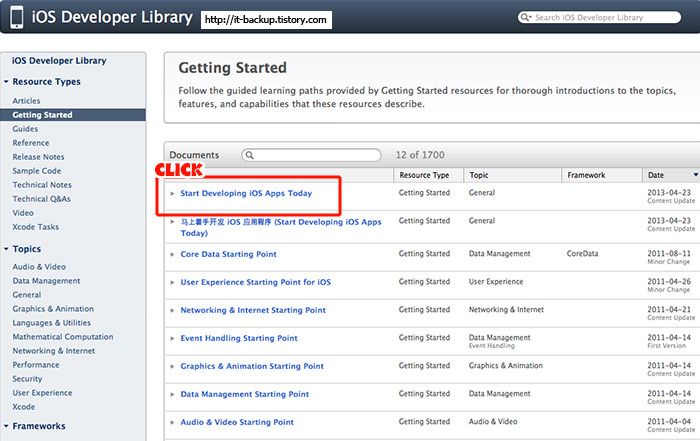Viewport: 700px width, 441px height.
Task: Click the magnifier icon in library search
Action: 525,17
